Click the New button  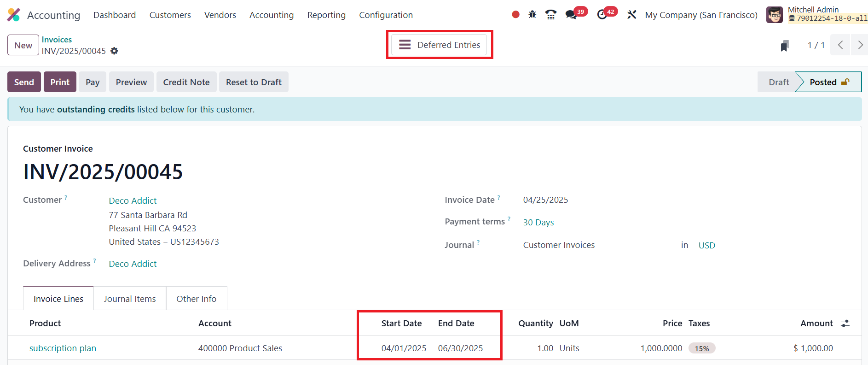23,45
